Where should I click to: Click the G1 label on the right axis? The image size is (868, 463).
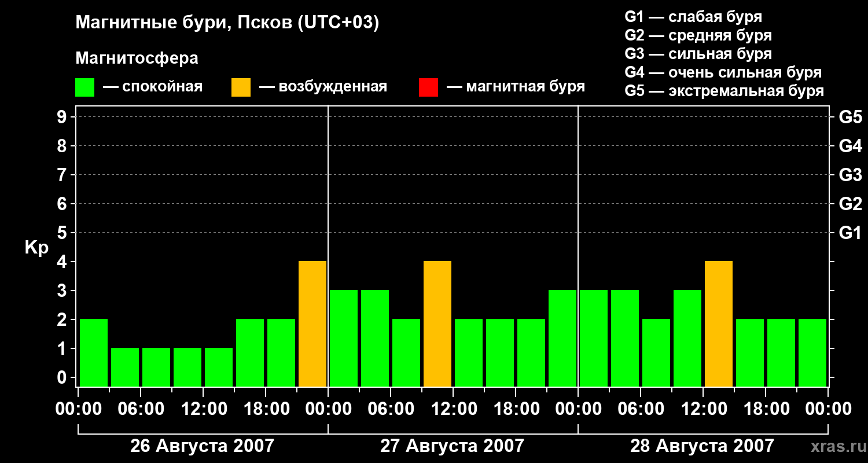tap(850, 233)
